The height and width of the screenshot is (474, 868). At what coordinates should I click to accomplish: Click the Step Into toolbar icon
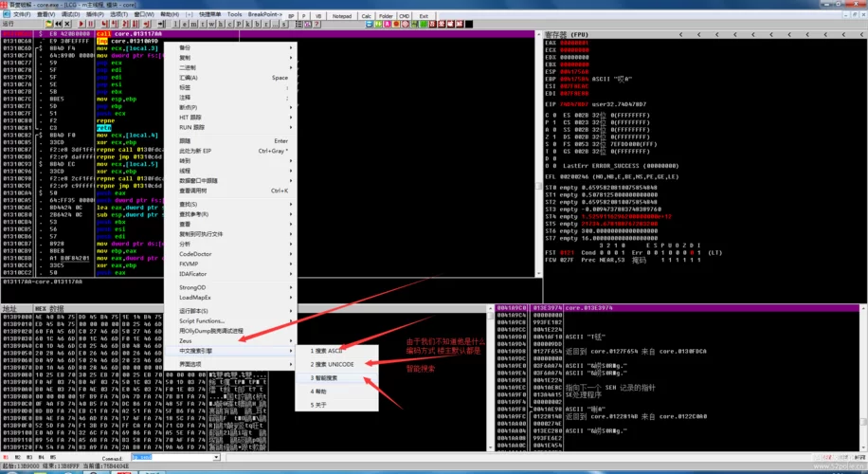coord(104,24)
